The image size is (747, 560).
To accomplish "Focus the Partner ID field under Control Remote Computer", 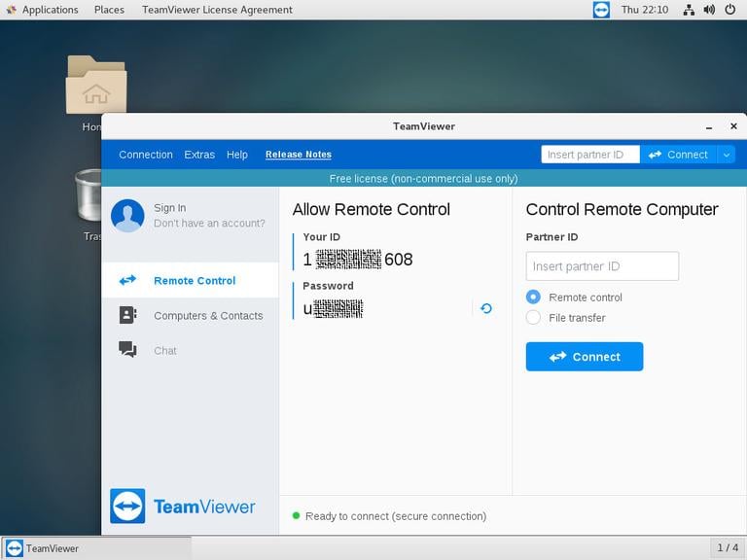I will coord(602,266).
